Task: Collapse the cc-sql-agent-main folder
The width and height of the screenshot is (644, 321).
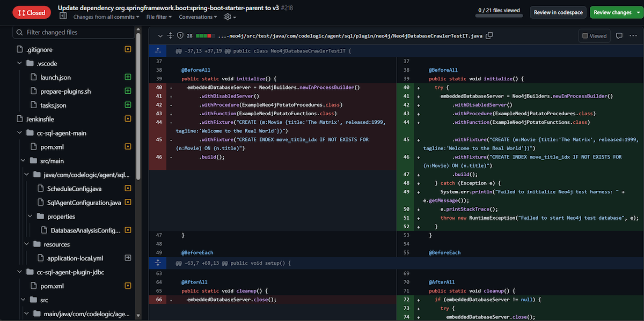Action: [20, 133]
